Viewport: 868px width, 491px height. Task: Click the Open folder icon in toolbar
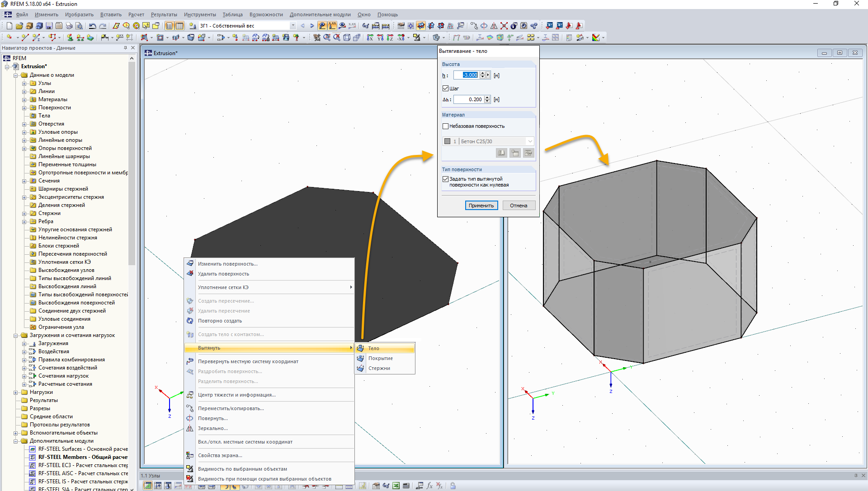click(19, 26)
